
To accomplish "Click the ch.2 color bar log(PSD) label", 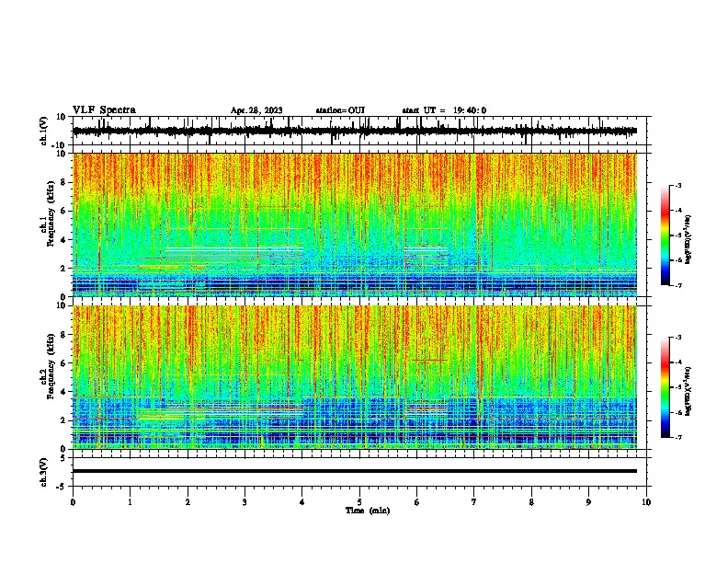I will coord(688,391).
